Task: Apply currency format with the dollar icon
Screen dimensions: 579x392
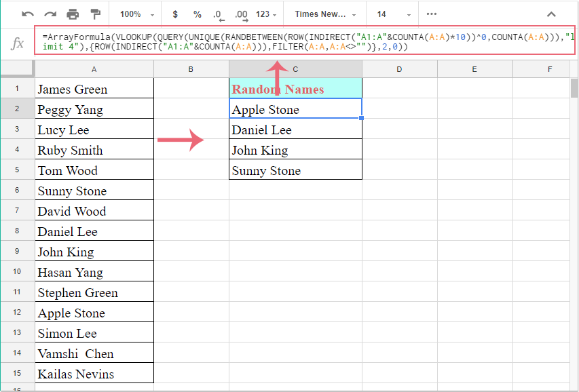Action: 175,14
